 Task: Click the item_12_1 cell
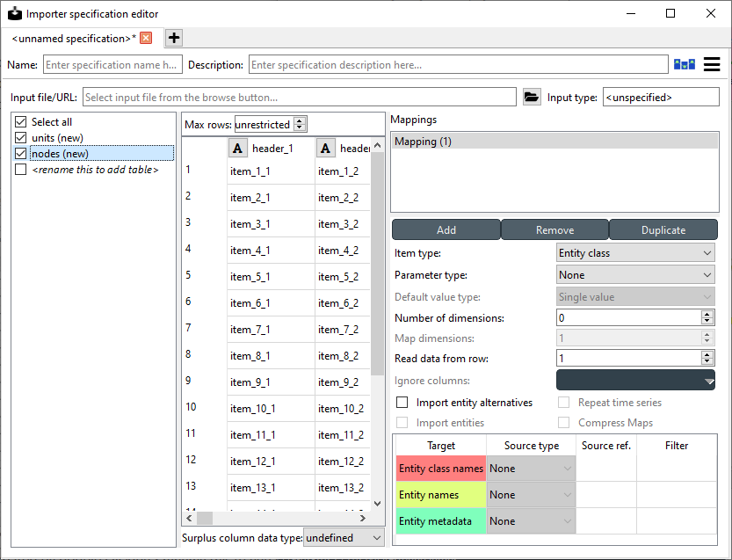[271, 462]
